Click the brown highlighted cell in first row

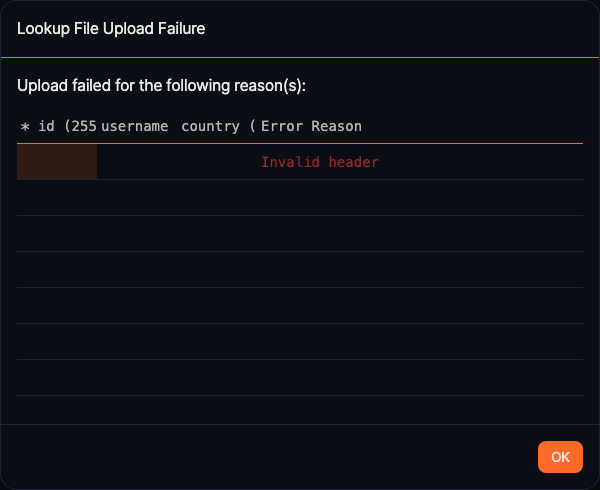(x=57, y=162)
